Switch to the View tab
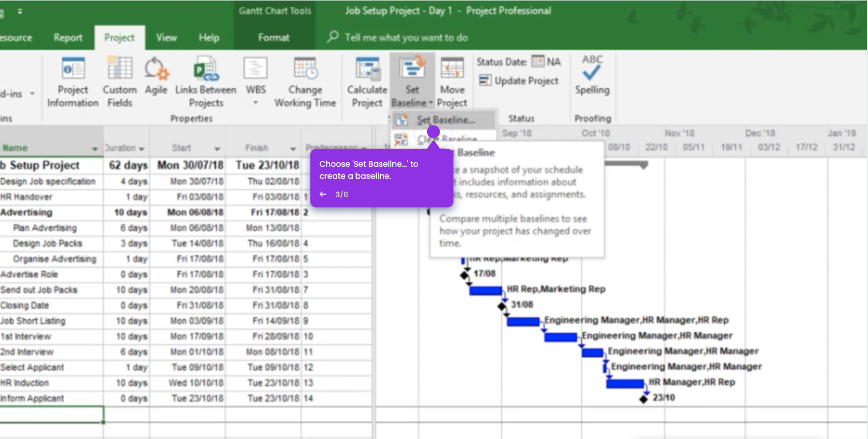868x439 pixels. (x=167, y=38)
